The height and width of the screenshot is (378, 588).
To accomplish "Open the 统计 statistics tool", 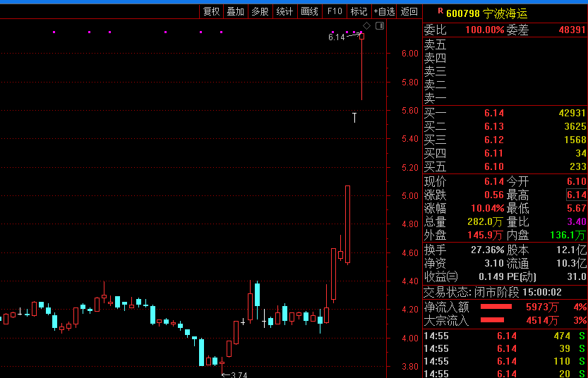I will point(284,11).
